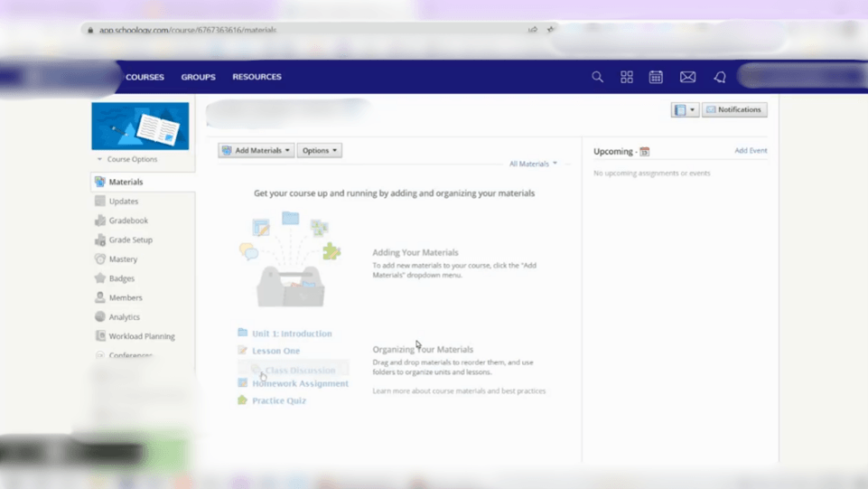This screenshot has height=489, width=868.
Task: Click the Class Discussion item
Action: click(294, 370)
